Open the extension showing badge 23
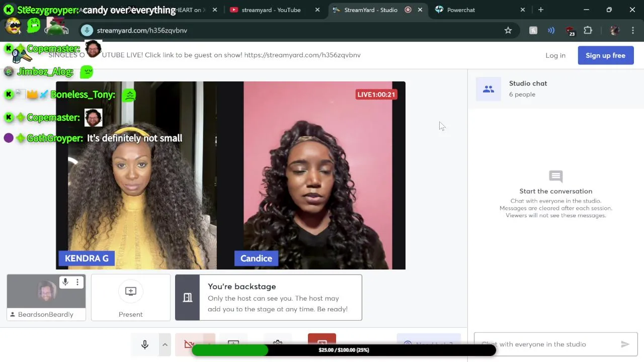This screenshot has width=644, height=362. [570, 31]
